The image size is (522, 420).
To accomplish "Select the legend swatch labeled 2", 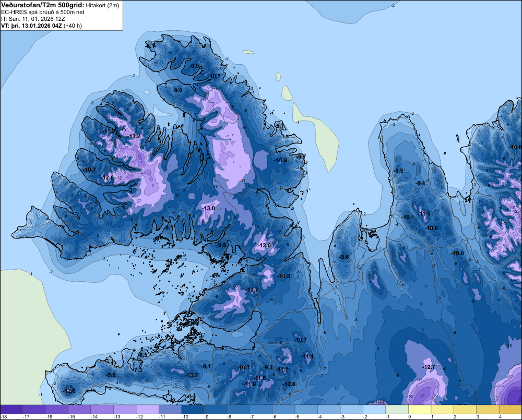I will click(465, 410).
